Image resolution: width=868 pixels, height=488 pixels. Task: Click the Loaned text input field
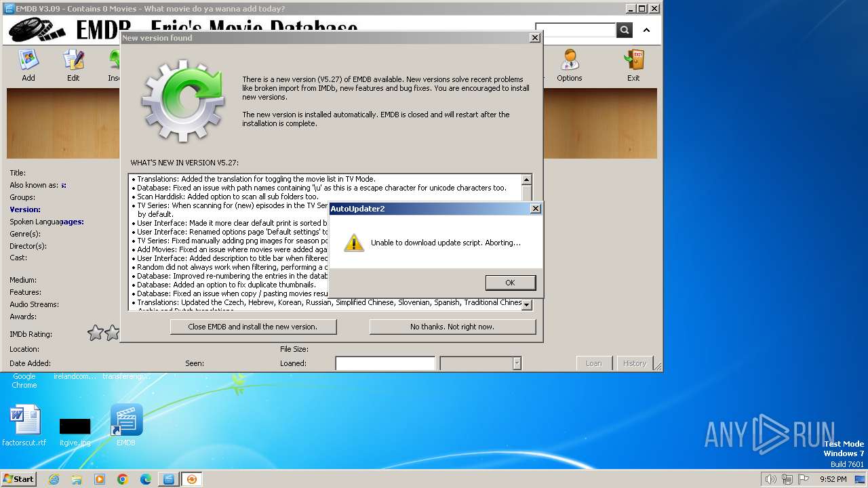click(385, 363)
